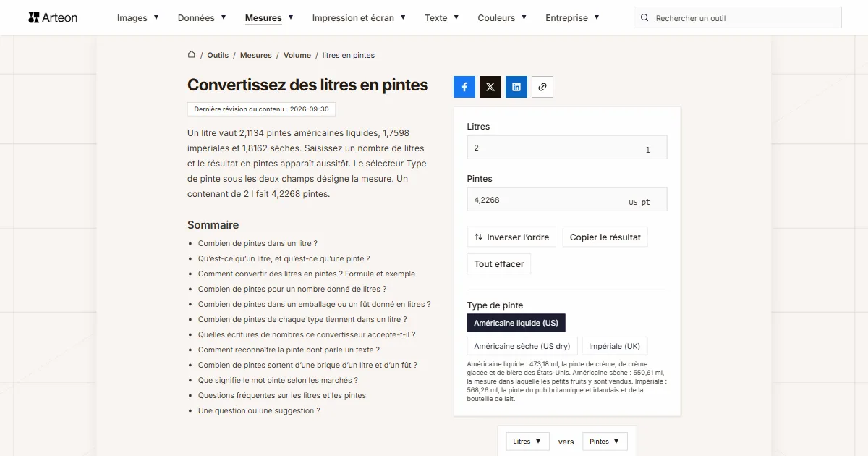
Task: Copy page link icon
Action: (x=542, y=87)
